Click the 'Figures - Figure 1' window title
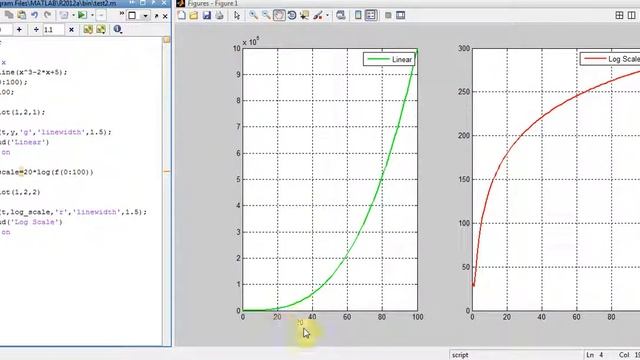The width and height of the screenshot is (640, 360). point(213,4)
